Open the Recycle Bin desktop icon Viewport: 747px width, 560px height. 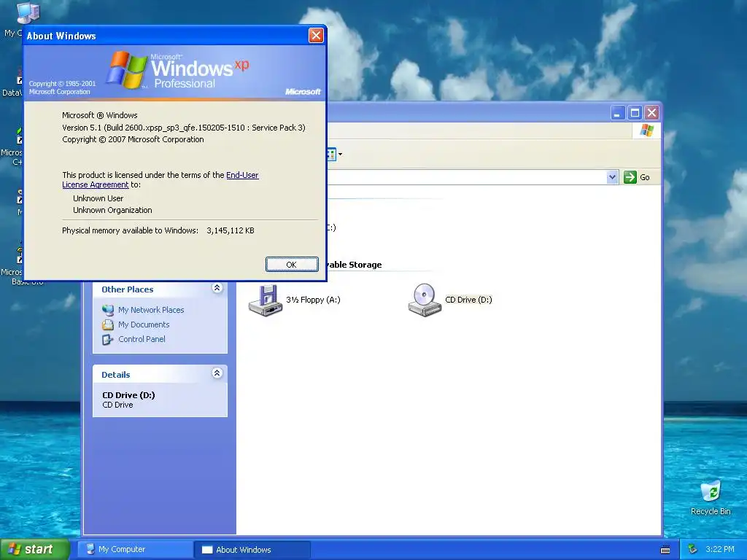[711, 491]
